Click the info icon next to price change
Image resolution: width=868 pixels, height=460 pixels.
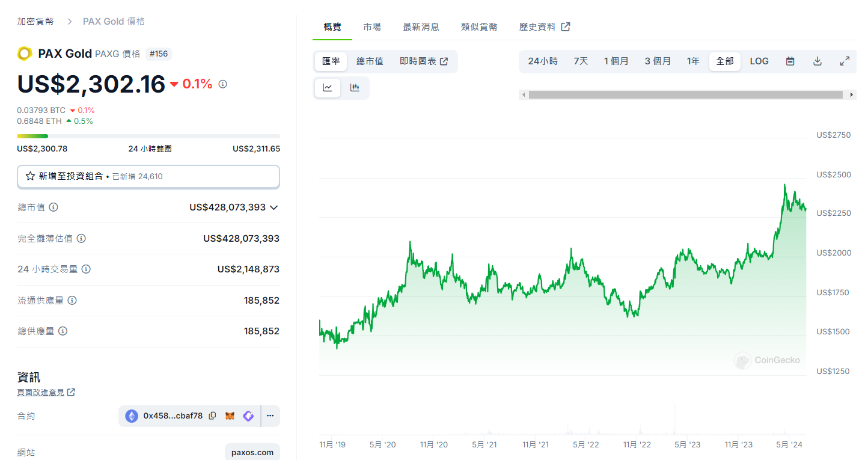click(223, 84)
